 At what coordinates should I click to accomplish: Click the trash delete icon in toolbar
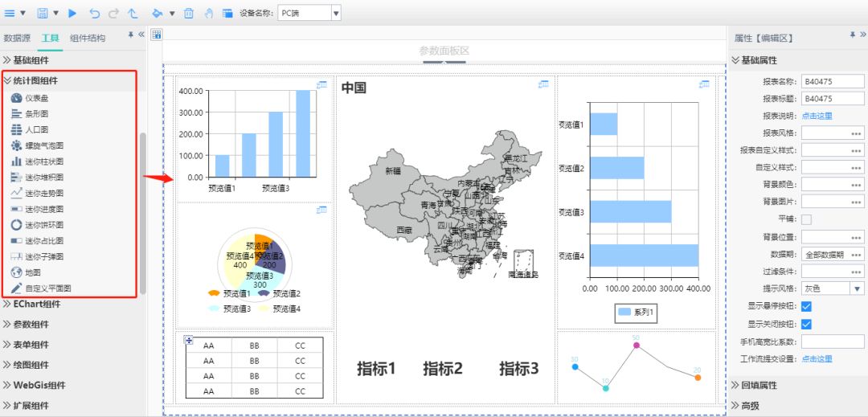pyautogui.click(x=189, y=13)
